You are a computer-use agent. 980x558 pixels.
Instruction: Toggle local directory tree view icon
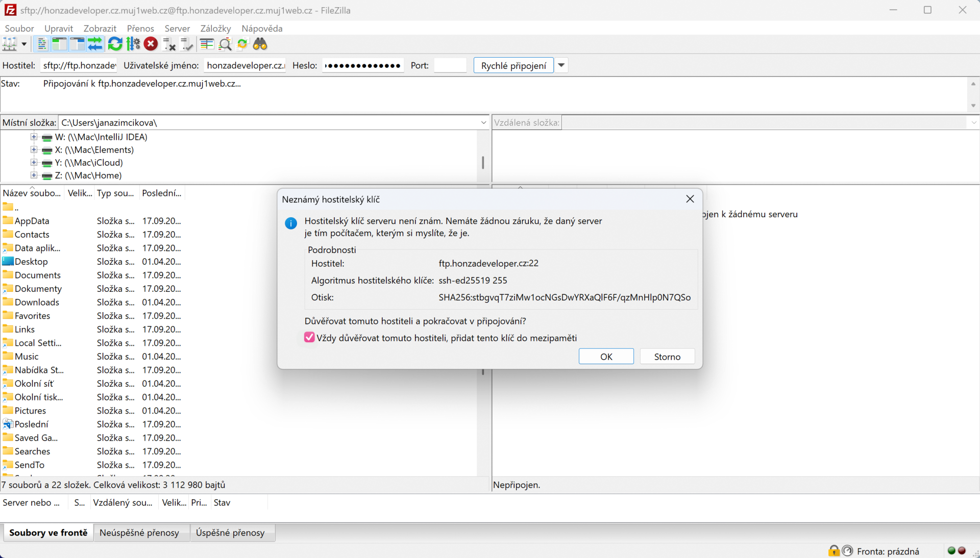click(x=59, y=44)
